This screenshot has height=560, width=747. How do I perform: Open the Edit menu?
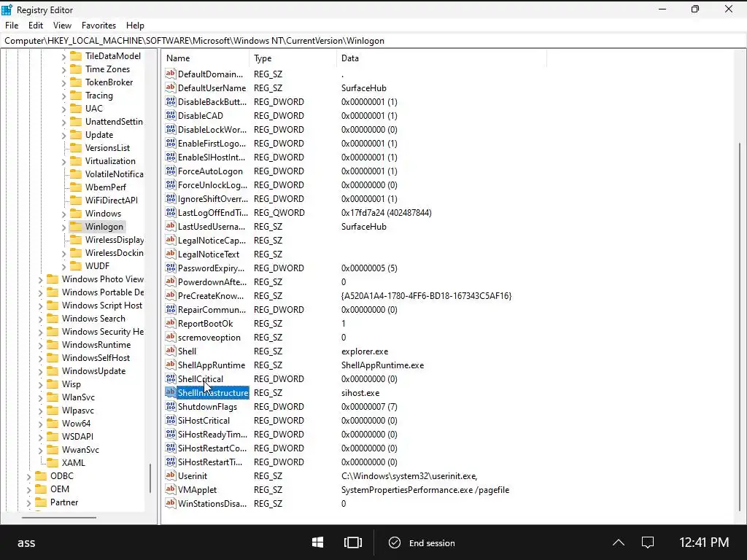click(x=36, y=26)
